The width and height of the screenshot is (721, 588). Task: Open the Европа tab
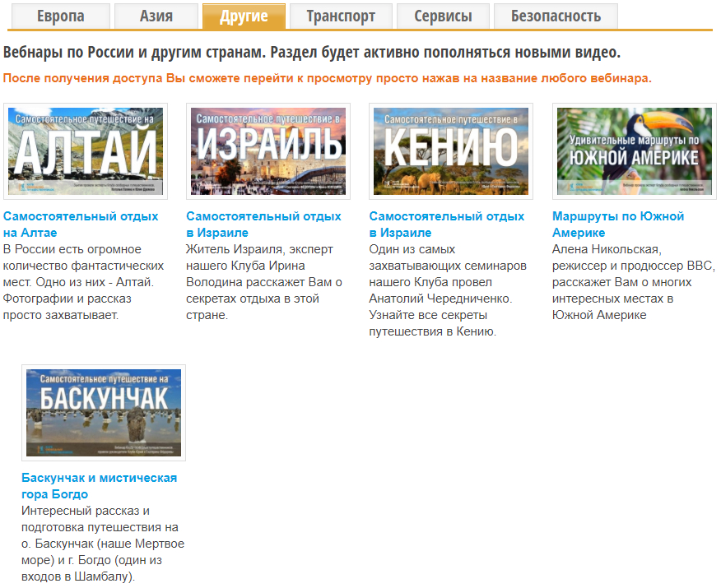pos(61,16)
